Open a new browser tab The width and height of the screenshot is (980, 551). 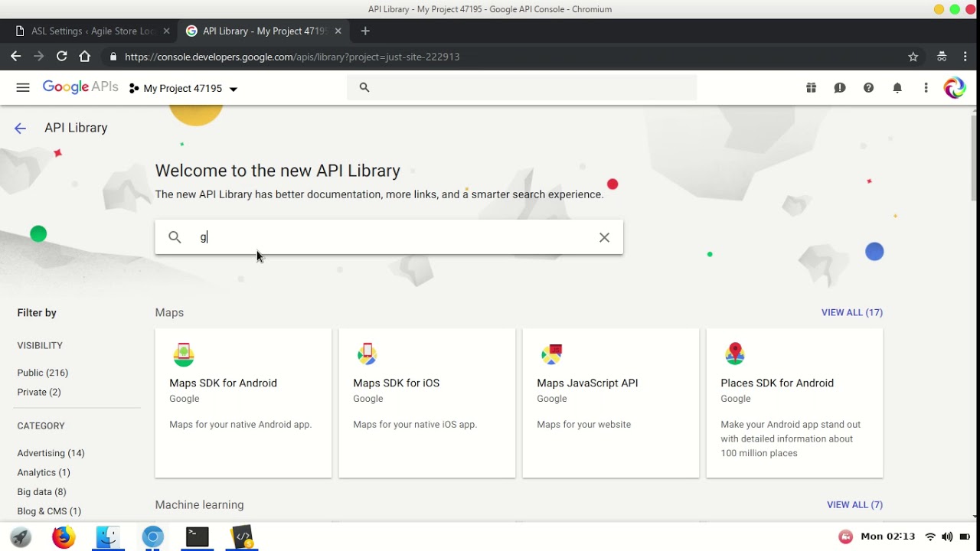[365, 31]
